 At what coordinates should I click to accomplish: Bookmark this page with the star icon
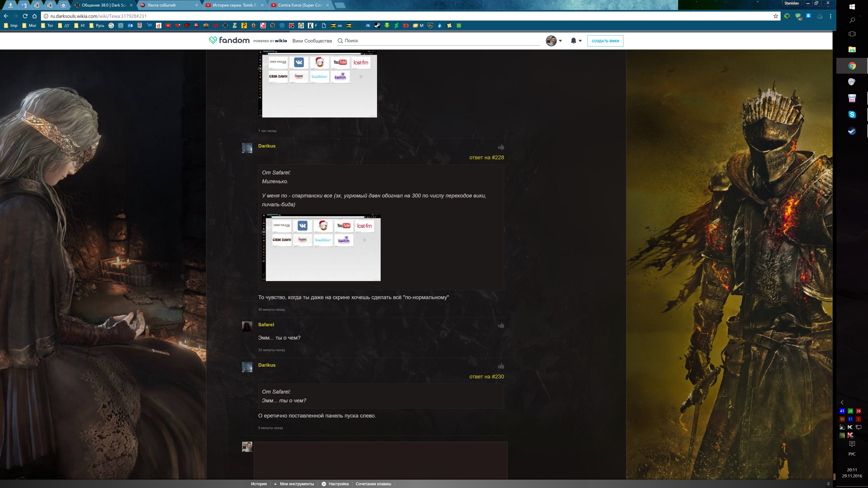pos(776,16)
